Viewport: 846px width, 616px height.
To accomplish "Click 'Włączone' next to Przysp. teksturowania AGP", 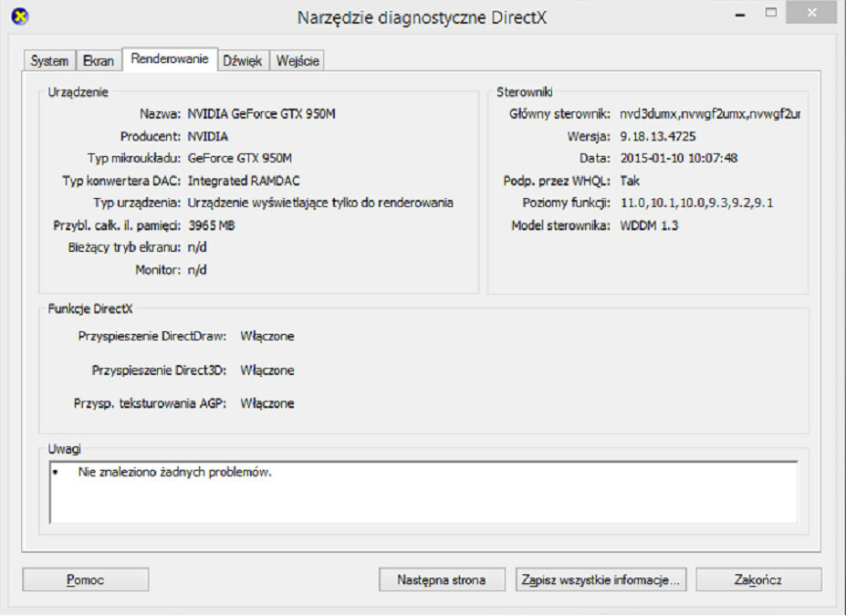I will [x=267, y=403].
